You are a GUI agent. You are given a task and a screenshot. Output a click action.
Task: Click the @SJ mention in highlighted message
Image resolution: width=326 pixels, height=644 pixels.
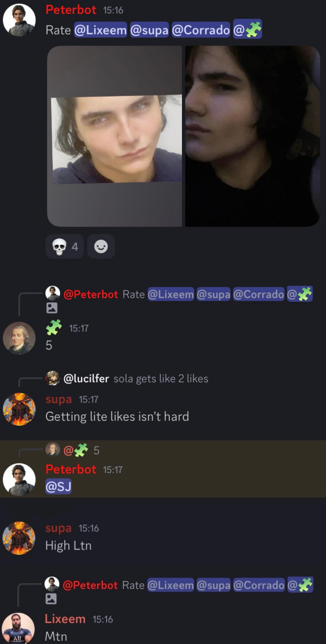tap(58, 487)
